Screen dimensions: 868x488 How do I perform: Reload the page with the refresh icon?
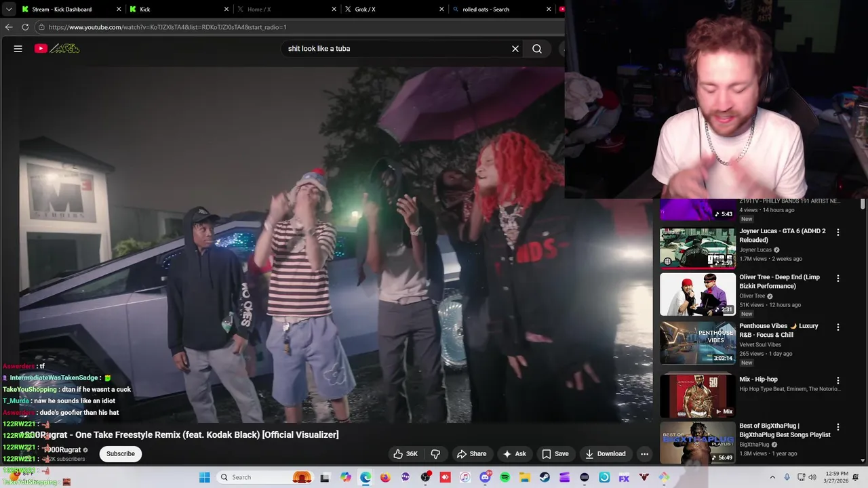coord(25,27)
